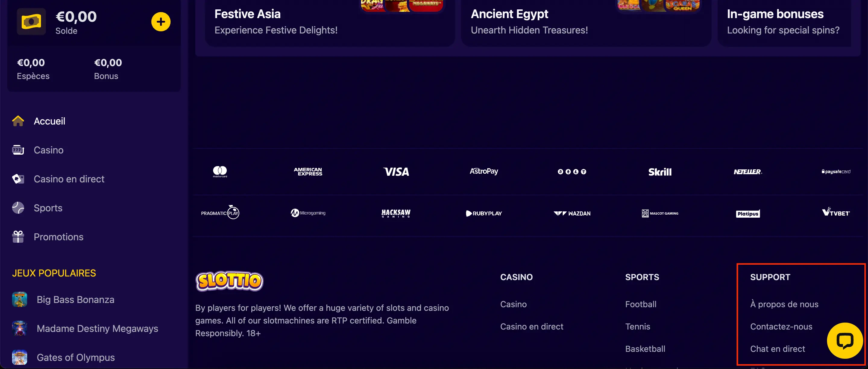Open the Contactez-nous support link
This screenshot has width=868, height=369.
[781, 326]
